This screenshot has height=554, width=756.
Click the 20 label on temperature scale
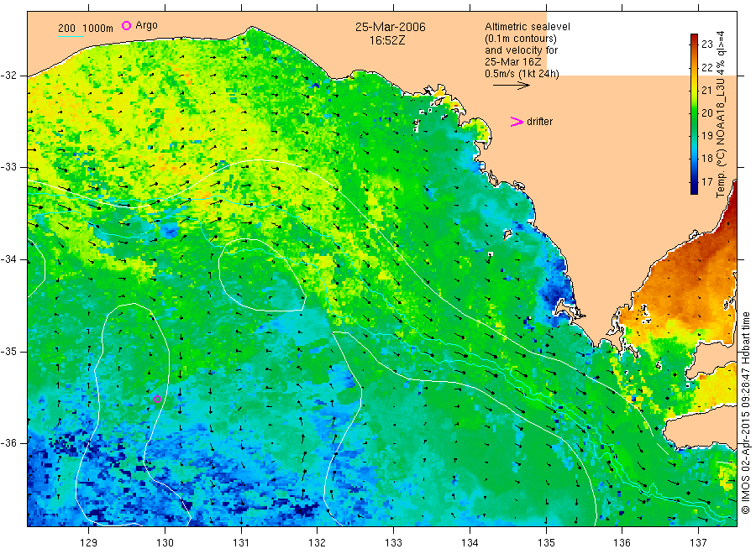(706, 112)
